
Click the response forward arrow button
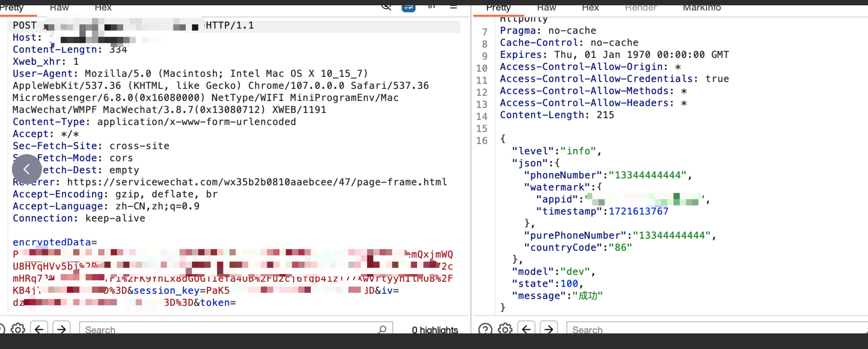click(548, 328)
